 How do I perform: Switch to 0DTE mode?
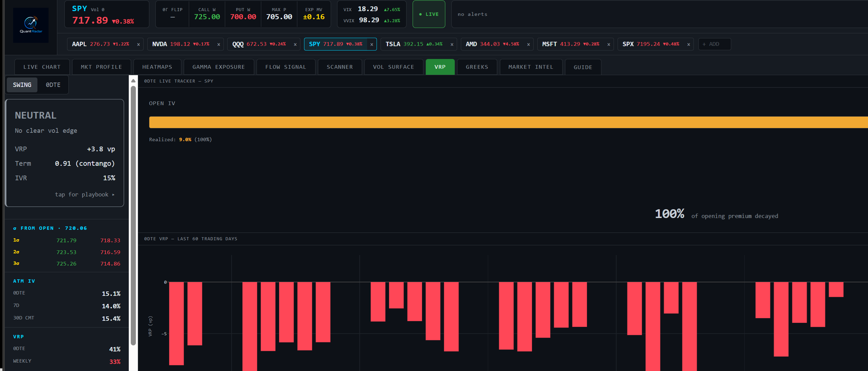tap(53, 85)
